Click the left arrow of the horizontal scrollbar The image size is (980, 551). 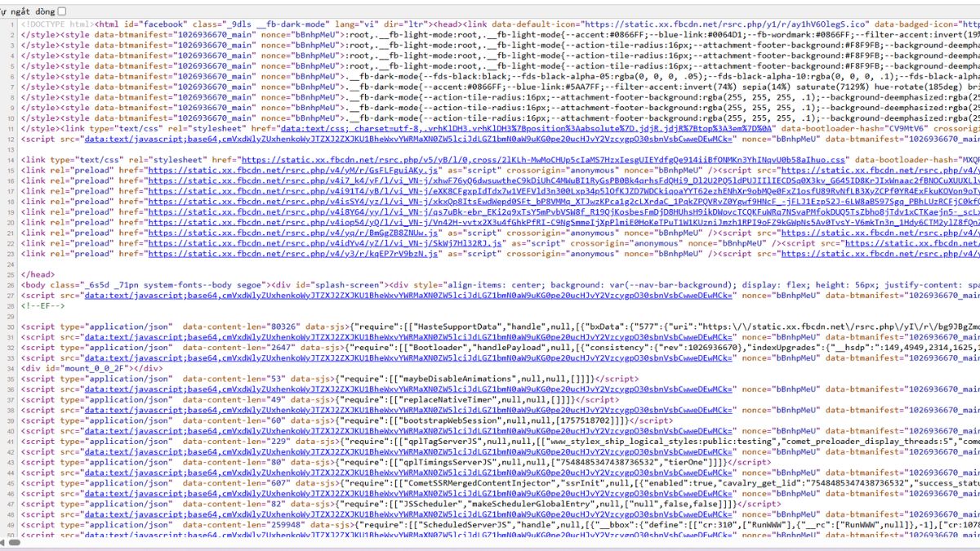(x=4, y=542)
